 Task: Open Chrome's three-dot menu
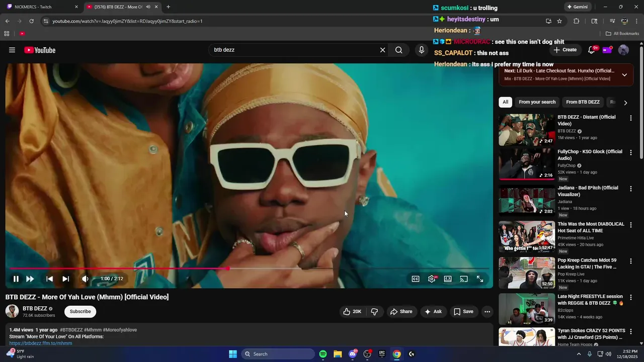(637, 21)
